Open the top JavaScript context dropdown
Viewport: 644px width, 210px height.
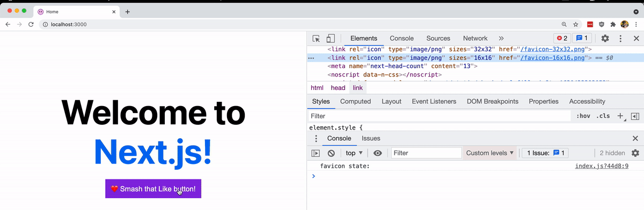pyautogui.click(x=354, y=153)
